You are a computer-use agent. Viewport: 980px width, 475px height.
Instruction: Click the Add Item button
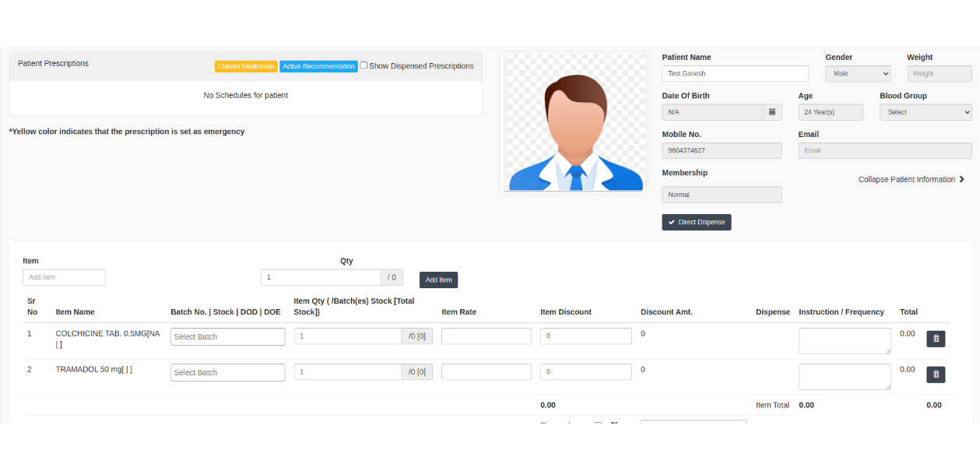tap(438, 280)
